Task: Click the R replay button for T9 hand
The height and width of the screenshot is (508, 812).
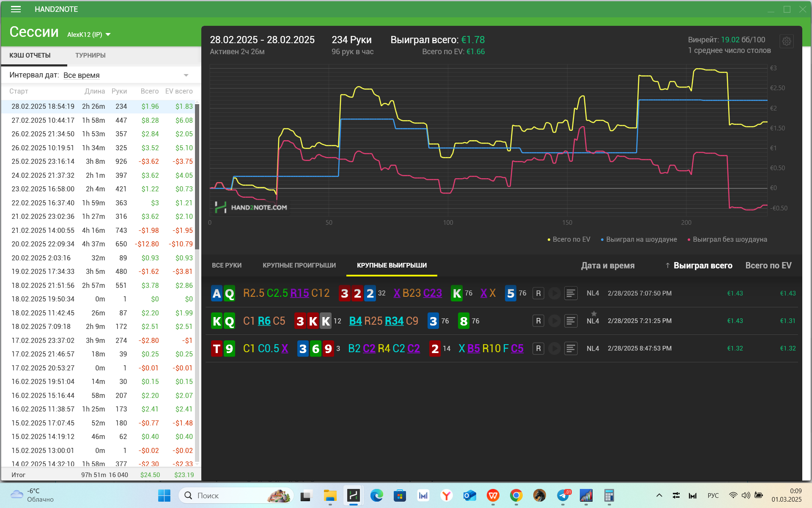Action: (538, 348)
